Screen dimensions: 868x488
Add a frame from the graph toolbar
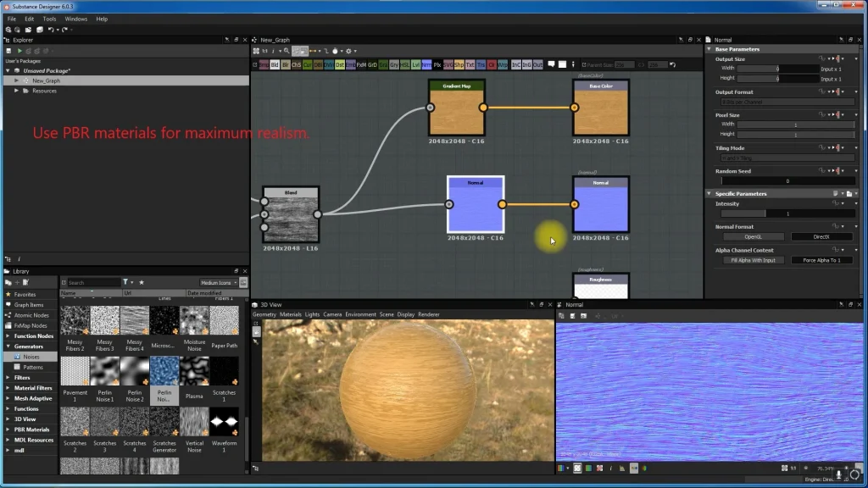[562, 64]
